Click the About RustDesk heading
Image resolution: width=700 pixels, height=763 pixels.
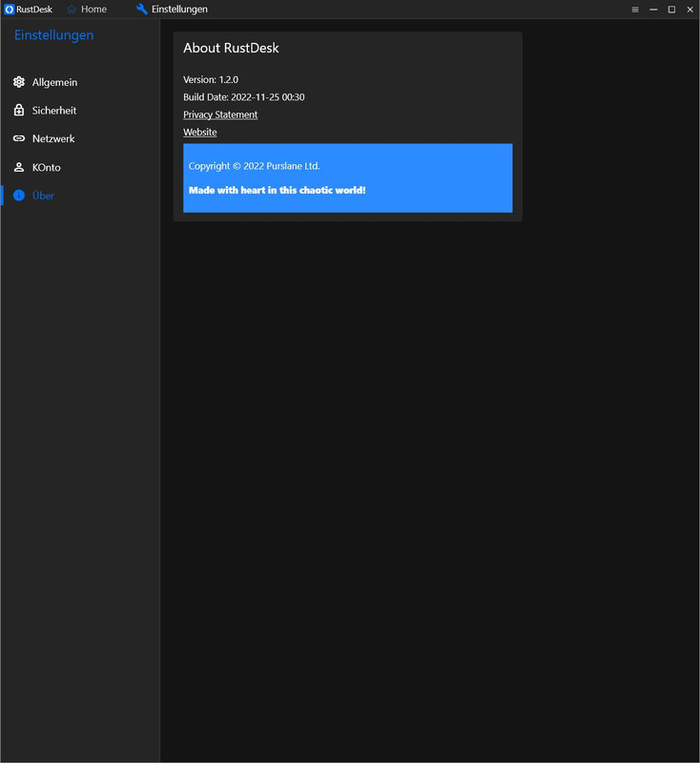(x=231, y=49)
